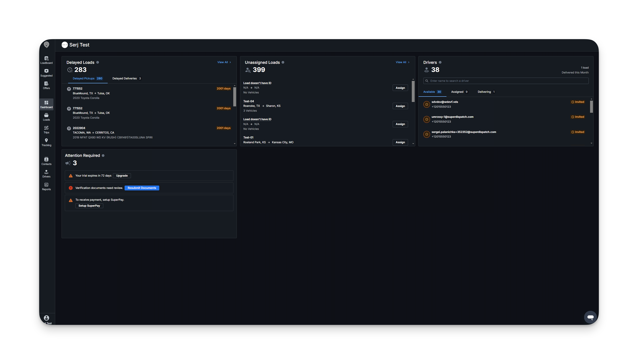Show info tooltip for Delayed Loads
Image resolution: width=638 pixels, height=364 pixels.
pos(98,62)
